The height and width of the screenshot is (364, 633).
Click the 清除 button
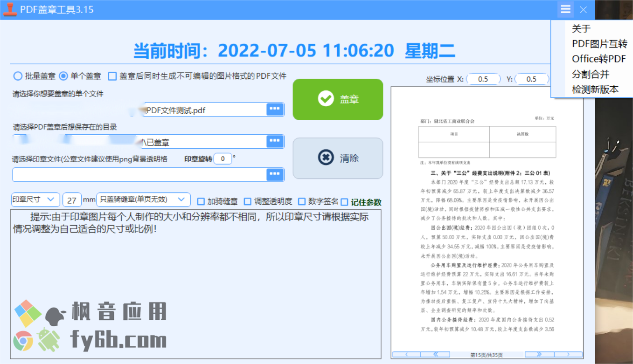tap(338, 158)
